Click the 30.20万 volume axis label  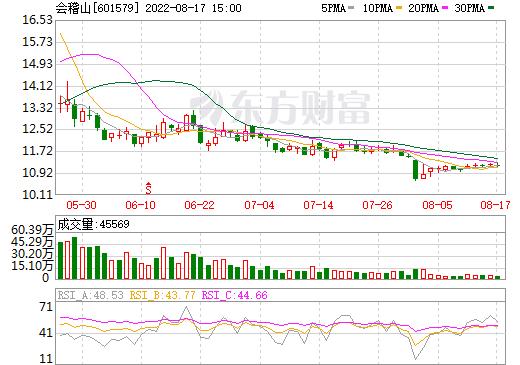[32, 254]
